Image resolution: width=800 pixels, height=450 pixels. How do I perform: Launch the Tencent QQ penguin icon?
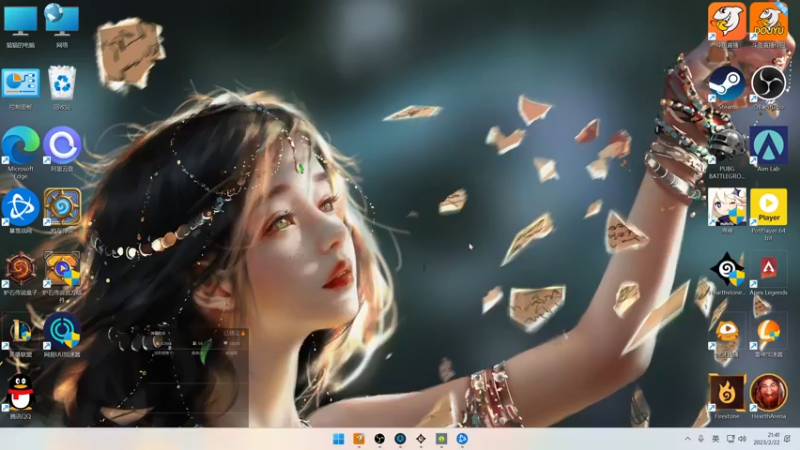(20, 393)
